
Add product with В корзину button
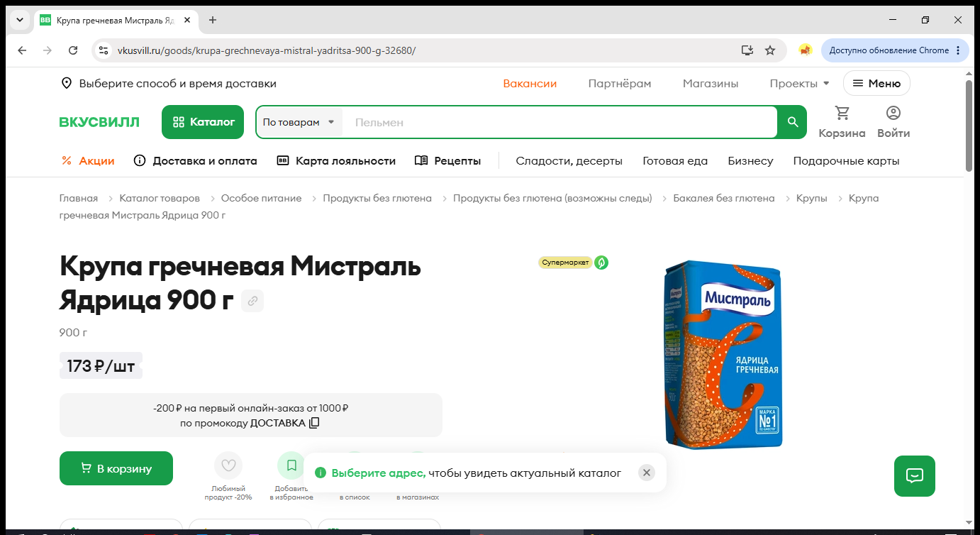116,468
